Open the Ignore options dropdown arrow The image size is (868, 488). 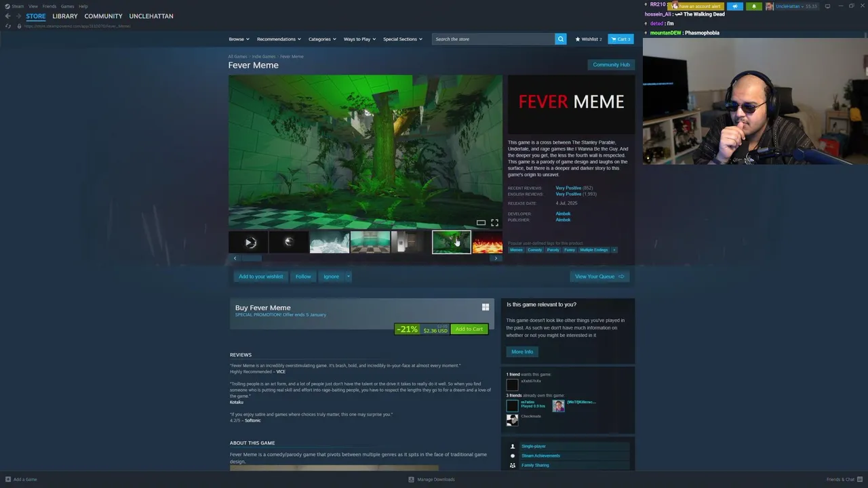point(348,277)
